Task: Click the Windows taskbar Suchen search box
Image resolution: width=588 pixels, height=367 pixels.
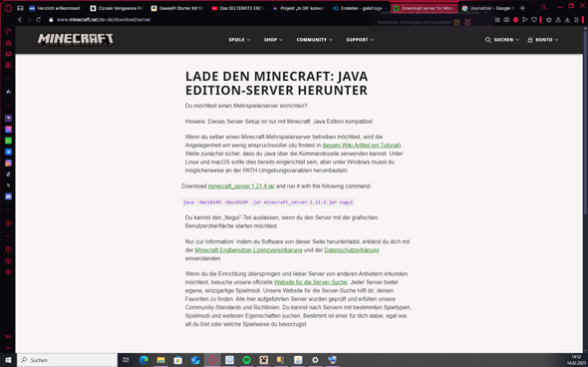Action: pos(67,360)
